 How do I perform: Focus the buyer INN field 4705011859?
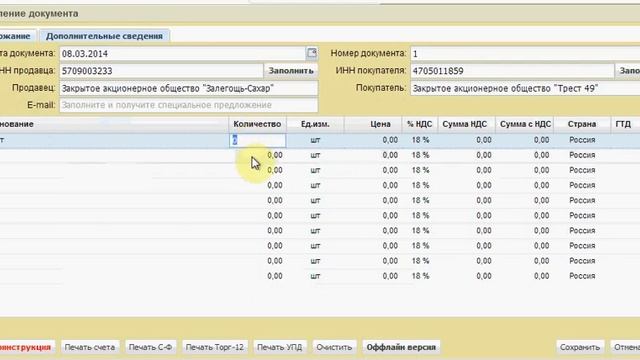(x=512, y=71)
